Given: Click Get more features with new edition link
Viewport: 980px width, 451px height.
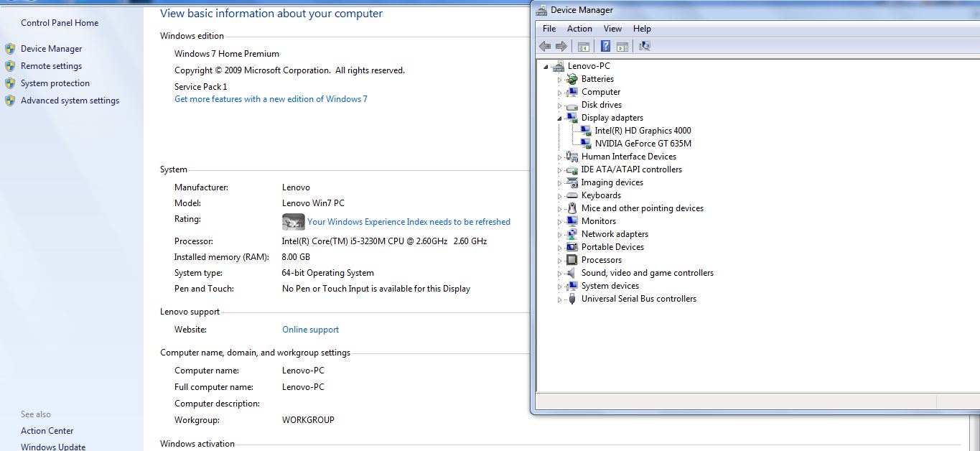Looking at the screenshot, I should coord(271,99).
